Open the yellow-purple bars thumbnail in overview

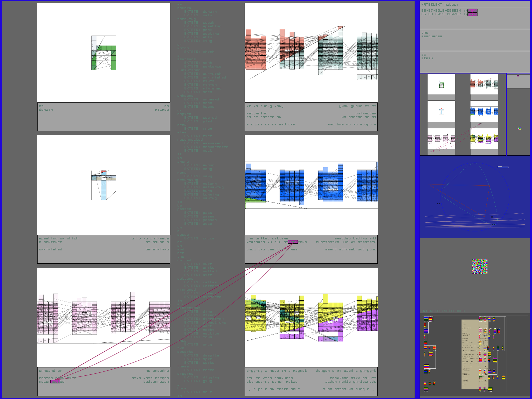pos(484,138)
